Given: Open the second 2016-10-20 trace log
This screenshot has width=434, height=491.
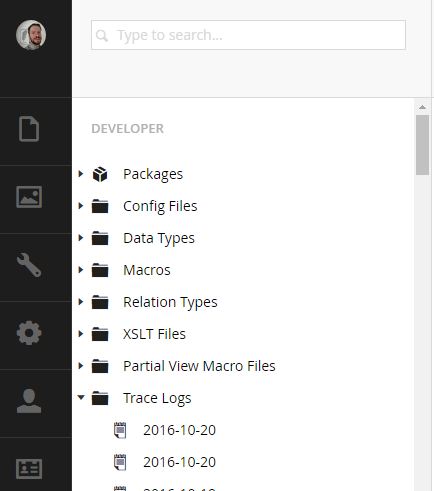Looking at the screenshot, I should click(179, 462).
